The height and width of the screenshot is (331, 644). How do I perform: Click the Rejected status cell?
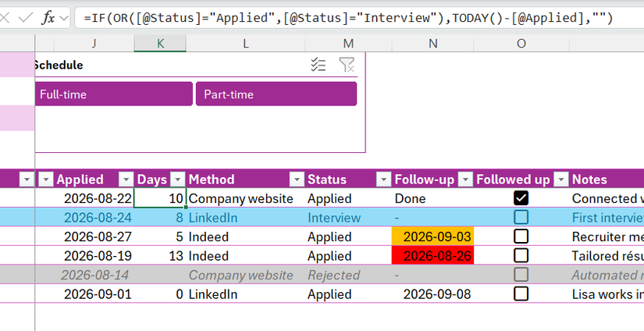348,275
